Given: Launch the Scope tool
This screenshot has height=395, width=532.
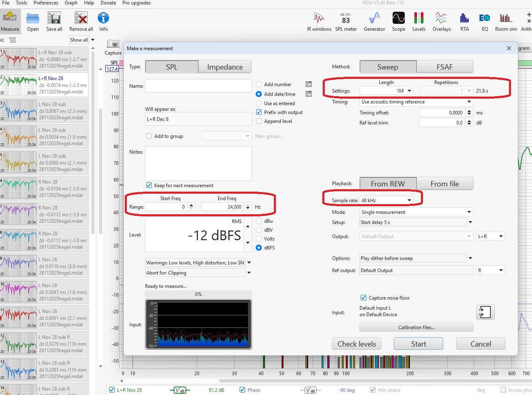Looking at the screenshot, I should [398, 21].
